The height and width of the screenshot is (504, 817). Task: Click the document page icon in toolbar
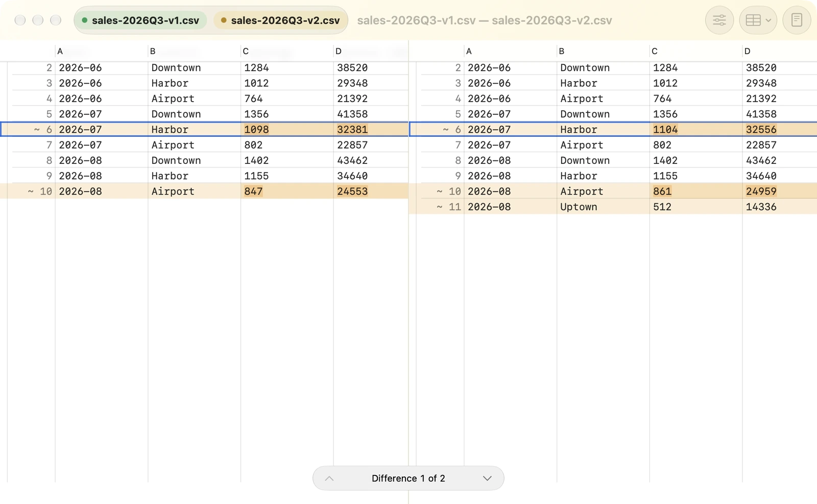tap(797, 20)
